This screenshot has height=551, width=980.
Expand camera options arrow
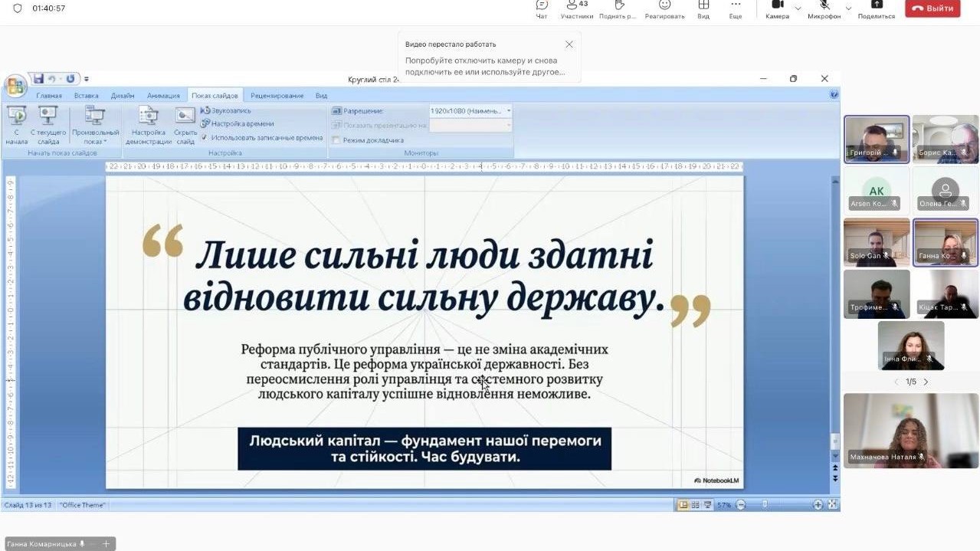coord(798,8)
